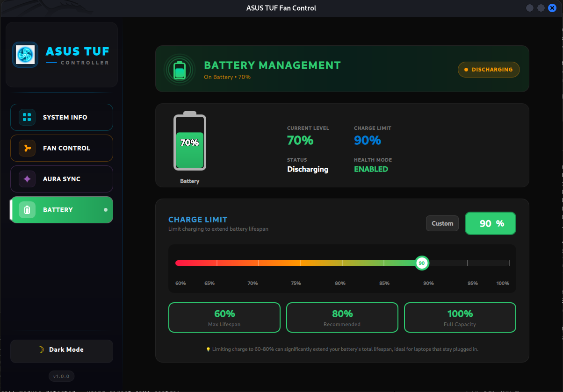Open the System Info page
Viewport: 563px width, 392px height.
pyautogui.click(x=62, y=117)
